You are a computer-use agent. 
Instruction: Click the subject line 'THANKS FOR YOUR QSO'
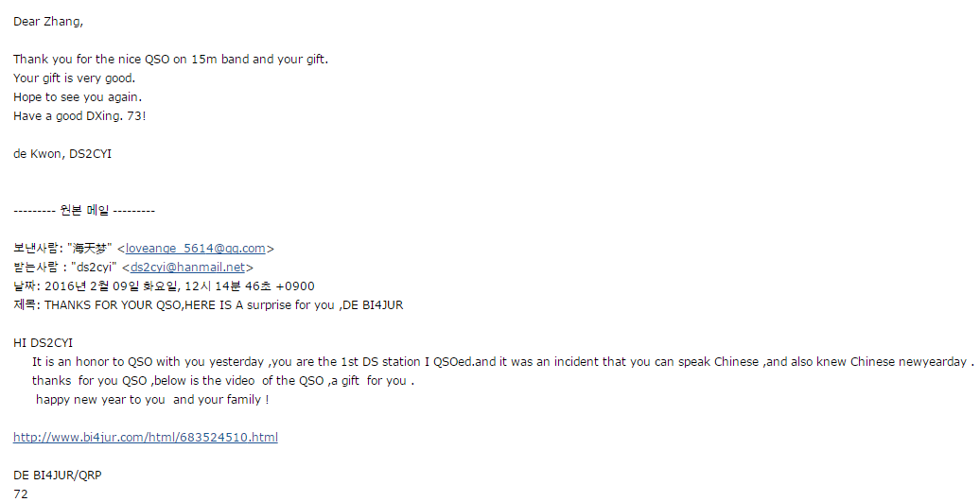(x=208, y=305)
